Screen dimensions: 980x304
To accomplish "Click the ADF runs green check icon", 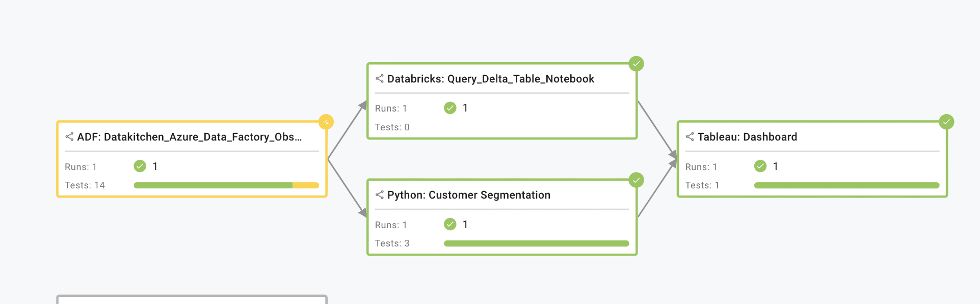I will 140,166.
